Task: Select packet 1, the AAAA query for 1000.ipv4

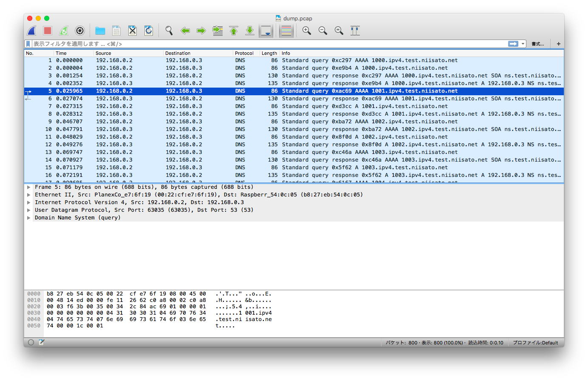Action: [294, 60]
